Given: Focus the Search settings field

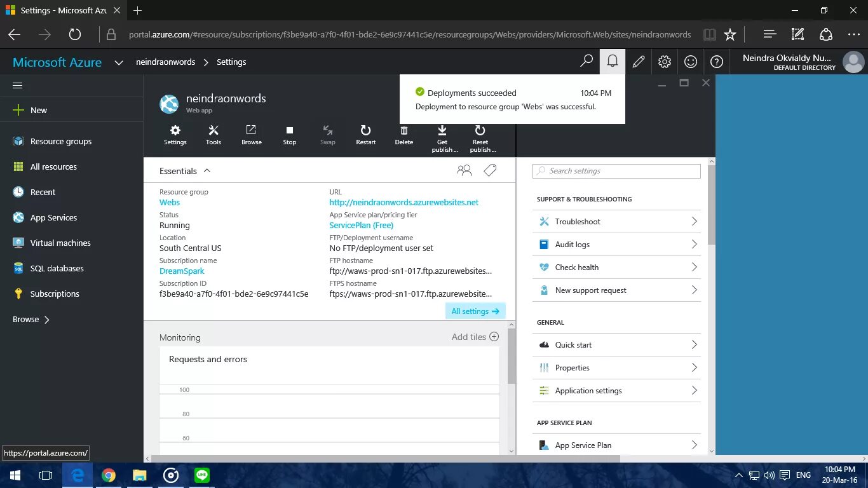Looking at the screenshot, I should click(616, 171).
